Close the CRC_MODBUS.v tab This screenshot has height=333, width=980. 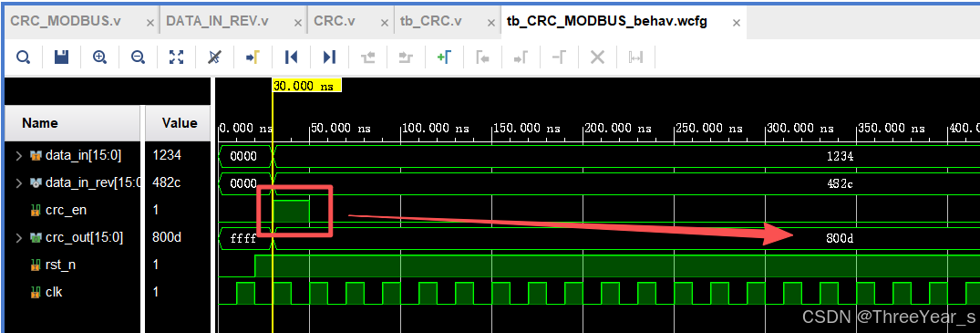[x=150, y=23]
